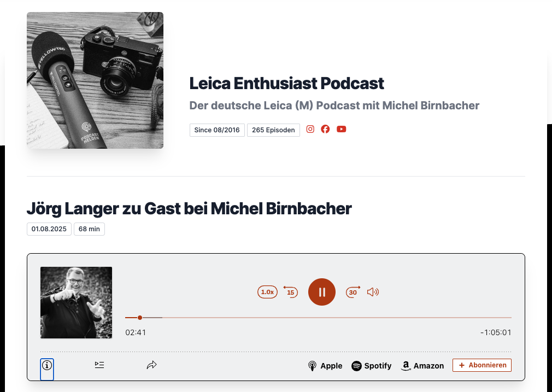552x392 pixels.
Task: Rewind 15 seconds
Action: 290,292
